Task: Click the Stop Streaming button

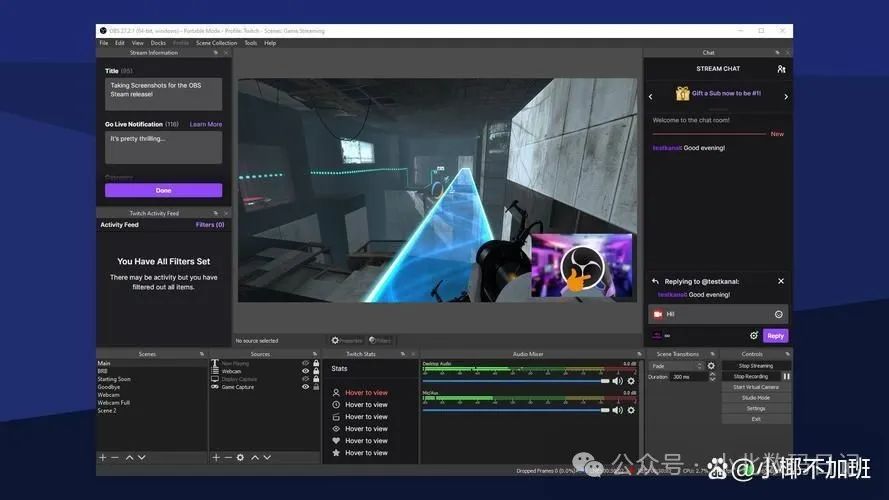Action: pyautogui.click(x=756, y=366)
